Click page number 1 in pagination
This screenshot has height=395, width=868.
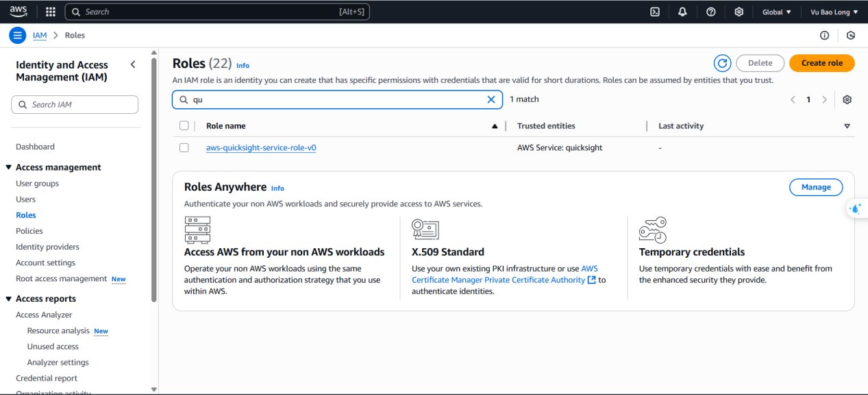(808, 99)
